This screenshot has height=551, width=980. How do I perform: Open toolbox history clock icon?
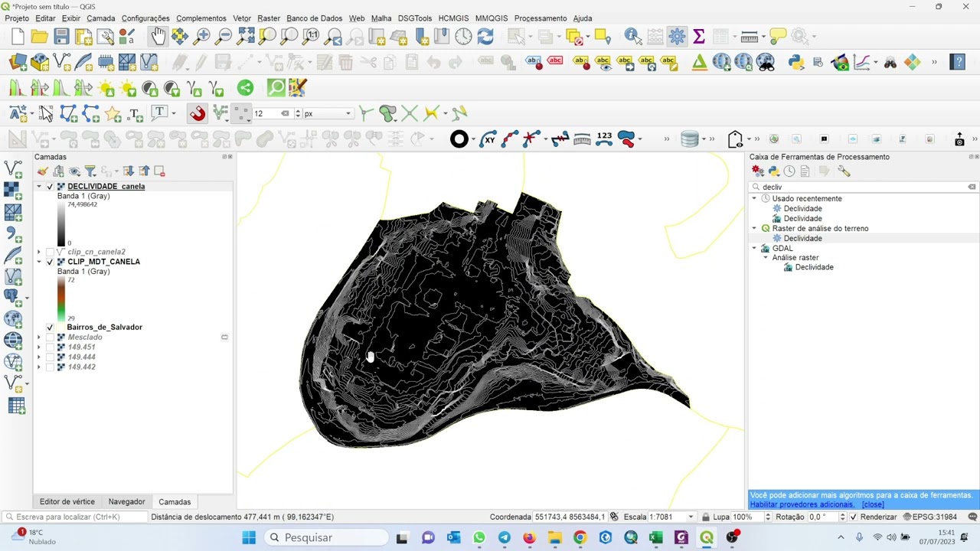pyautogui.click(x=789, y=171)
